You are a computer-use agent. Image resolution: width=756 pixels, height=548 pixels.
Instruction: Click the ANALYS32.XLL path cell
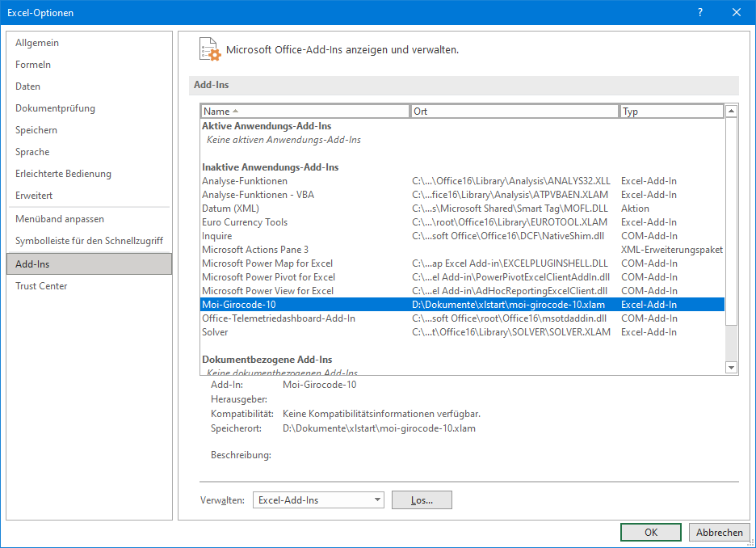[511, 181]
